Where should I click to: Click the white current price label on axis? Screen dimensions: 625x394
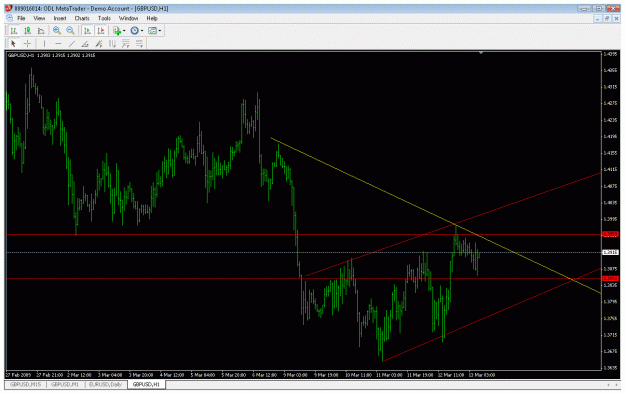pos(610,252)
